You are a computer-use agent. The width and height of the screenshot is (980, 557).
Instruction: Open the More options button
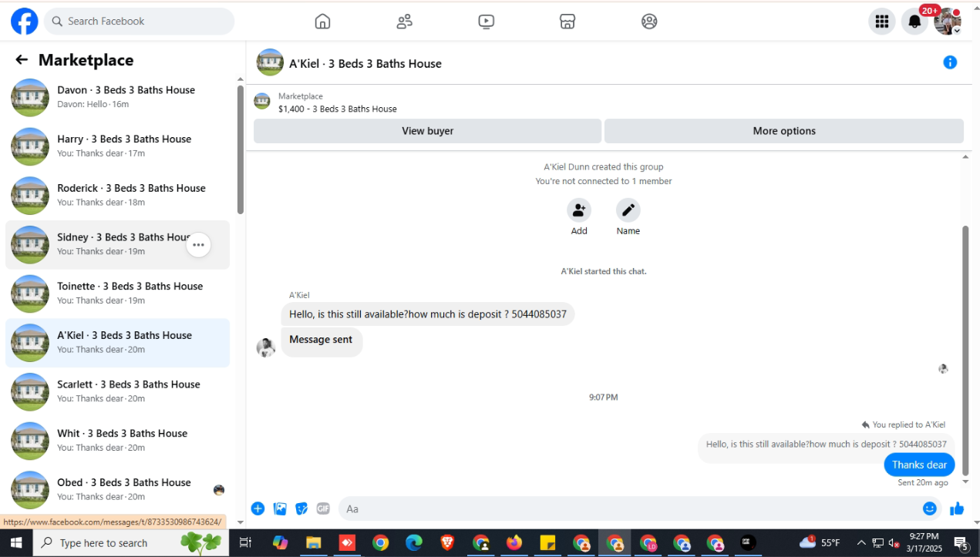click(783, 131)
